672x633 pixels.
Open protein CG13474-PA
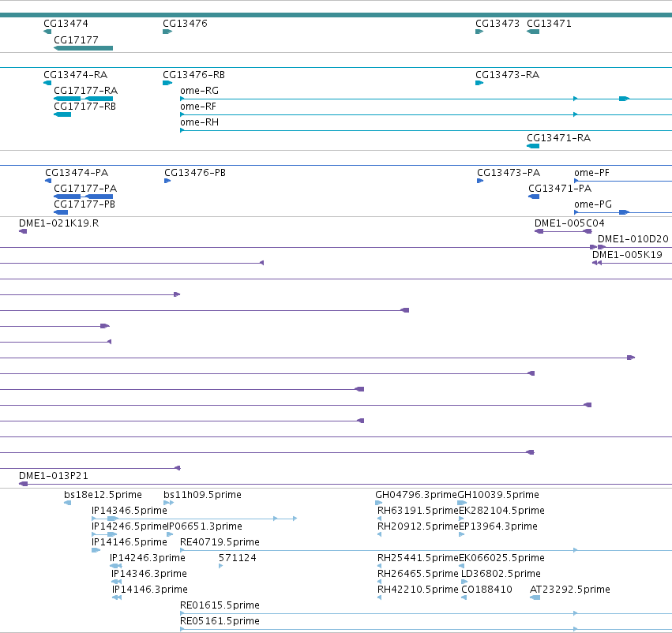pyautogui.click(x=77, y=173)
